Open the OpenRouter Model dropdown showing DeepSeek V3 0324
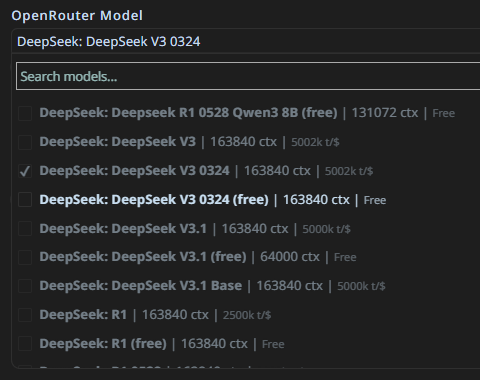 click(x=246, y=42)
